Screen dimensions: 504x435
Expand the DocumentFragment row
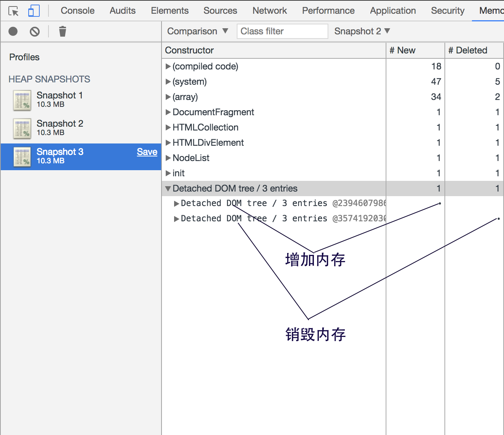pyautogui.click(x=168, y=112)
